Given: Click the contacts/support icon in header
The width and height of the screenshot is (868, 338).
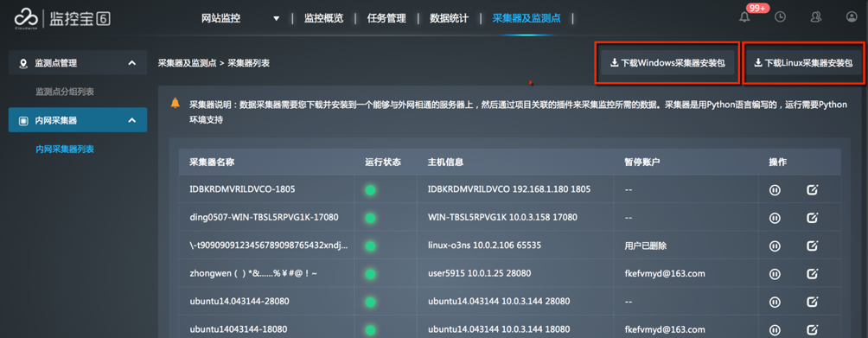Looking at the screenshot, I should coord(815,17).
